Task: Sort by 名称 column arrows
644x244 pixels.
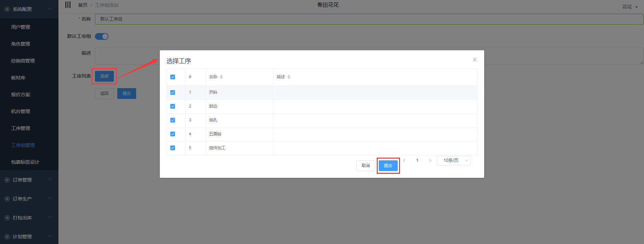Action: click(221, 77)
